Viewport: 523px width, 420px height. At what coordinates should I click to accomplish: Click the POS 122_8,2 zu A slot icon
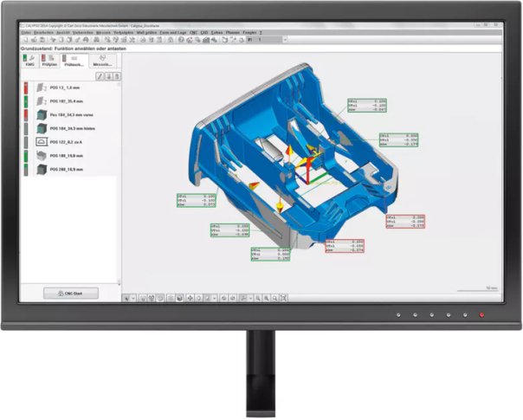(x=40, y=141)
